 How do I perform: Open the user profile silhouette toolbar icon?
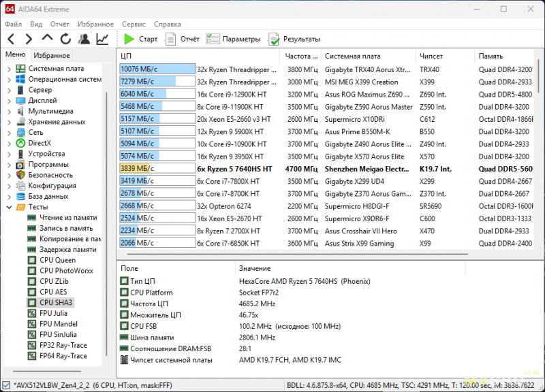[x=84, y=39]
